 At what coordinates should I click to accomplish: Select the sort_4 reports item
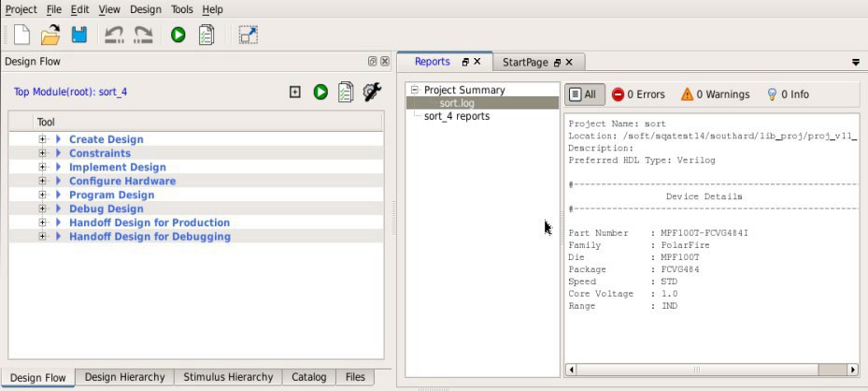point(456,116)
